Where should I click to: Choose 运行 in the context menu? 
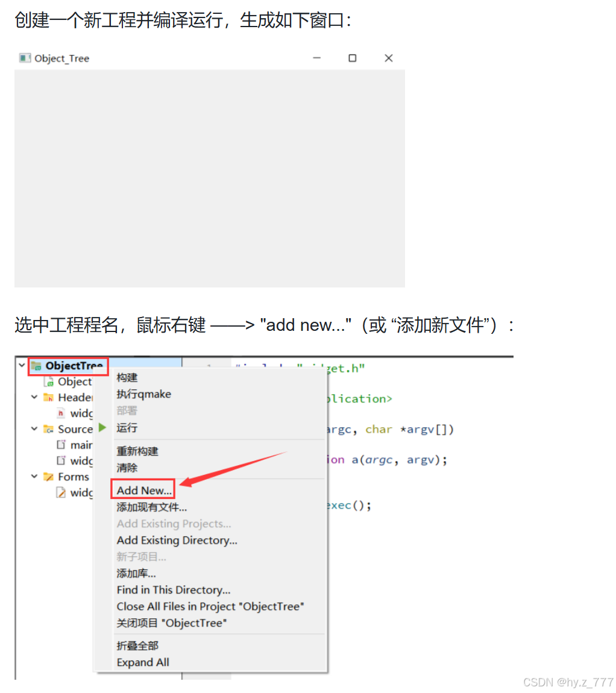127,428
